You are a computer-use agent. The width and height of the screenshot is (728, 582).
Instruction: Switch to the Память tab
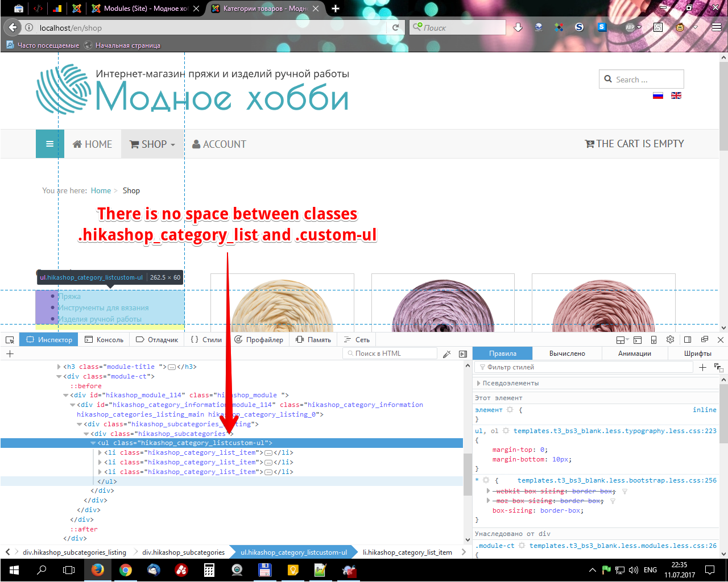pos(313,340)
